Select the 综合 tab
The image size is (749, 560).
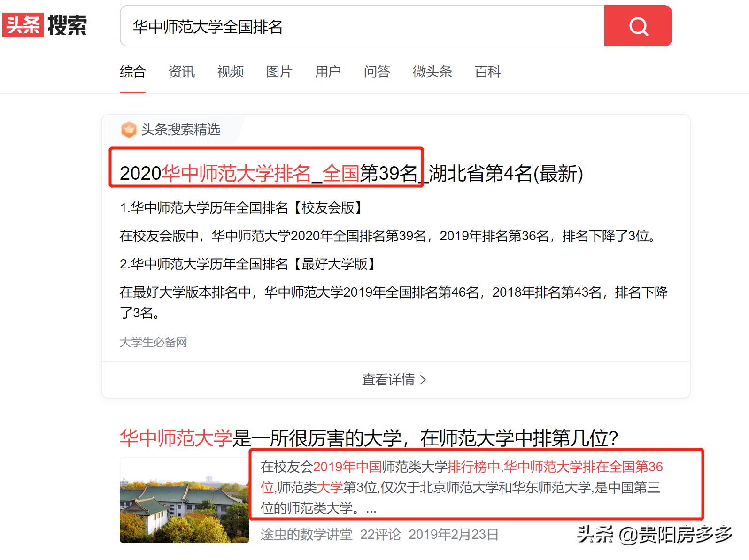click(x=133, y=72)
